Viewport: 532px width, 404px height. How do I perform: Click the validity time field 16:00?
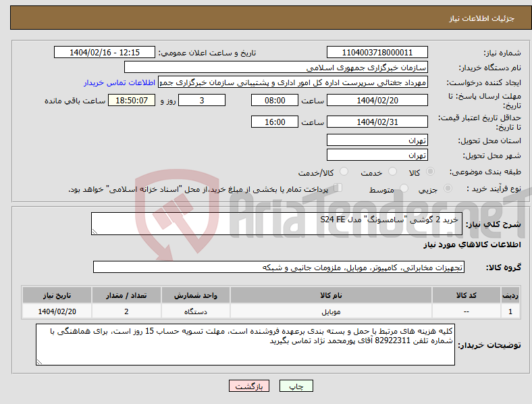[275, 122]
